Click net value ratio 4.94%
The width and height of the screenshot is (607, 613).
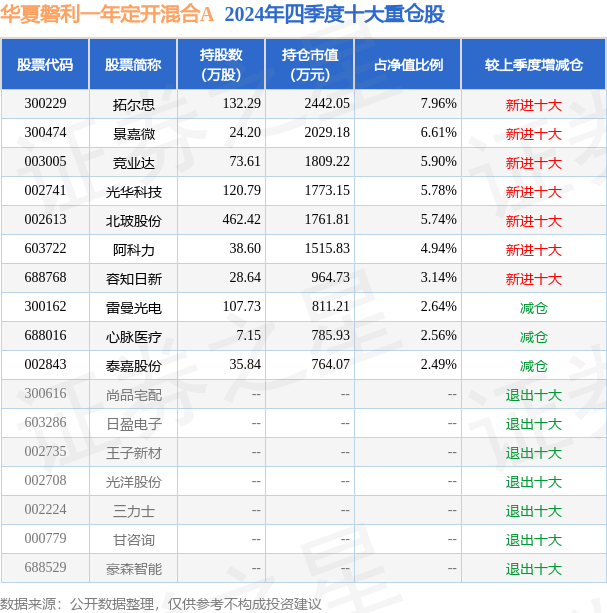(x=439, y=248)
